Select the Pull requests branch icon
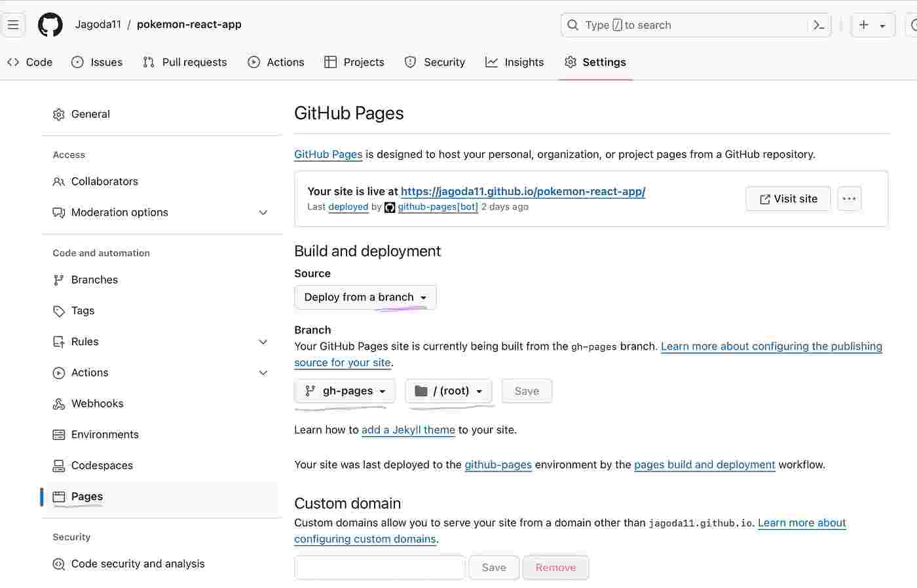Image resolution: width=917 pixels, height=588 pixels. point(147,62)
